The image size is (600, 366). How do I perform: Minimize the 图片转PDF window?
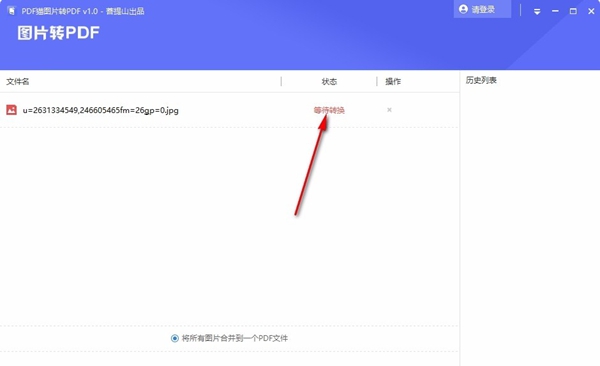point(555,11)
